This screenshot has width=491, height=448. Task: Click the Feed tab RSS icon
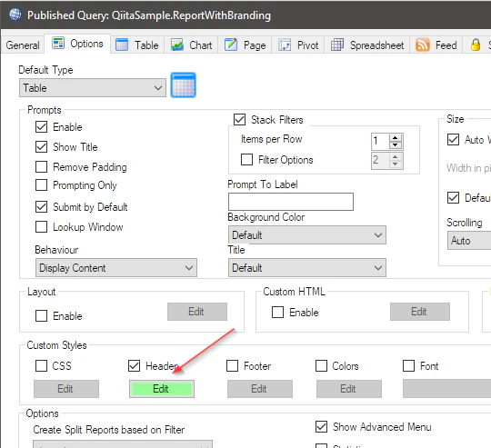pyautogui.click(x=423, y=45)
